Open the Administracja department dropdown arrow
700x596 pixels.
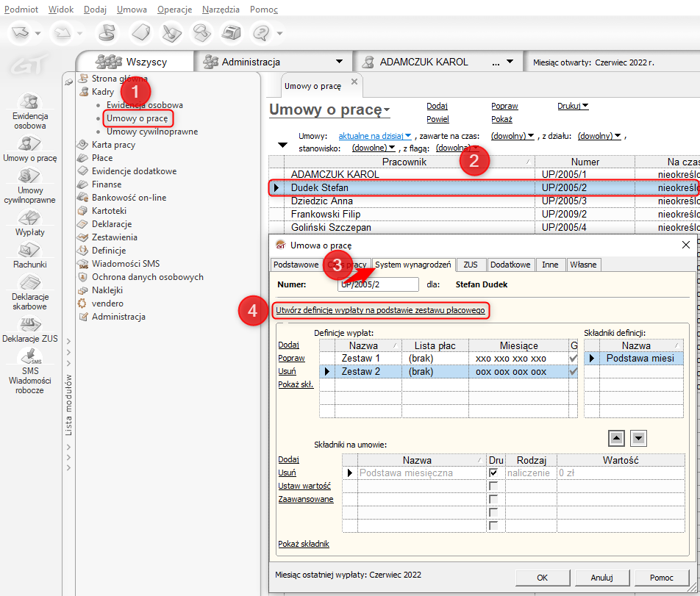pos(339,62)
